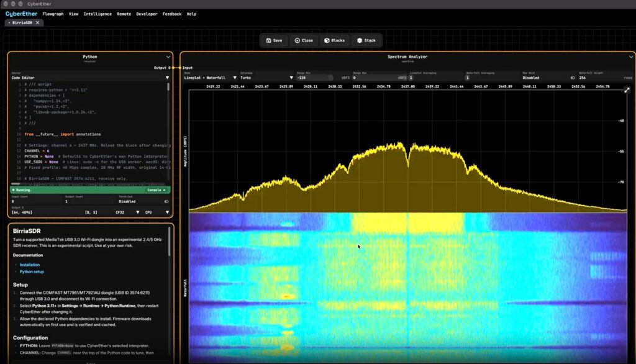Open the Intelligence menu
The height and width of the screenshot is (364, 636).
pos(98,14)
